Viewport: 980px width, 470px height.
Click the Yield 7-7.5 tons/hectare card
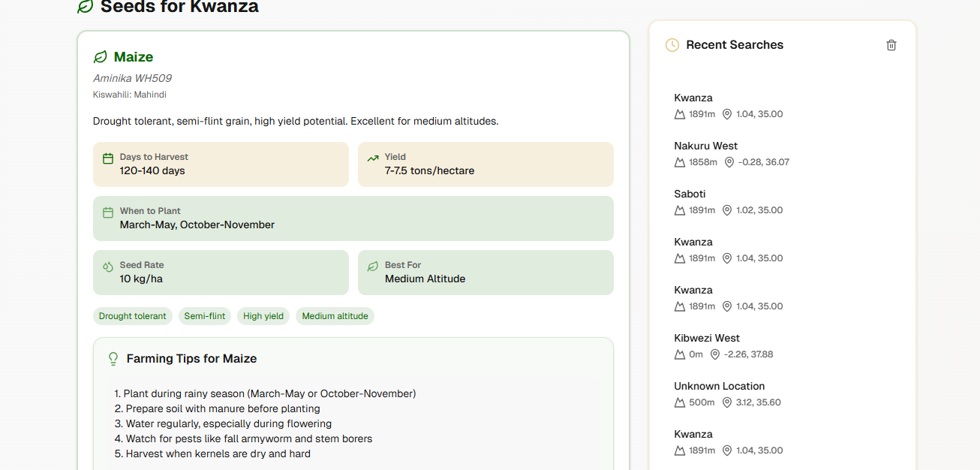click(485, 164)
